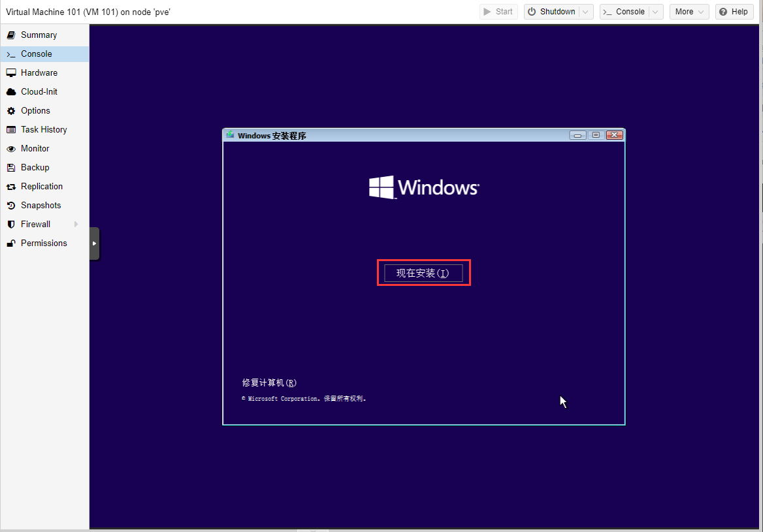Toggle the noVNC side control panel handle
Image resolution: width=763 pixels, height=532 pixels.
coord(95,243)
